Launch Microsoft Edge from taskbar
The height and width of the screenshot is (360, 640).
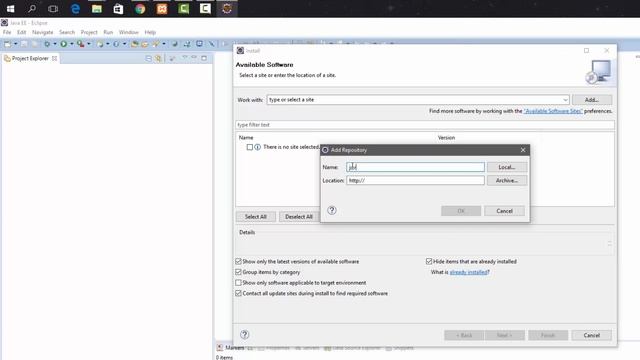[x=75, y=9]
